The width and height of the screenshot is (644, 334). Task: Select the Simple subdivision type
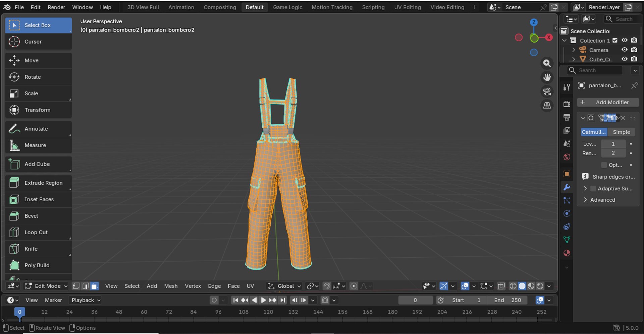622,132
